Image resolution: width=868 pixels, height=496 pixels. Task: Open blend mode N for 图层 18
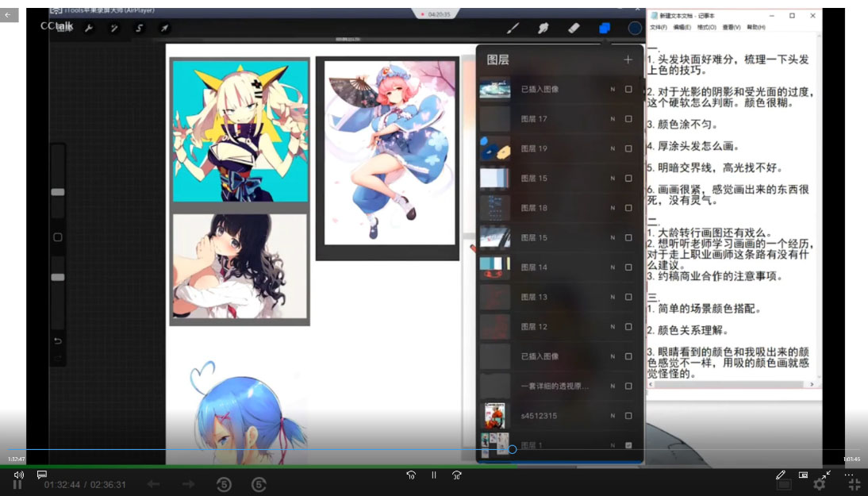tap(613, 208)
